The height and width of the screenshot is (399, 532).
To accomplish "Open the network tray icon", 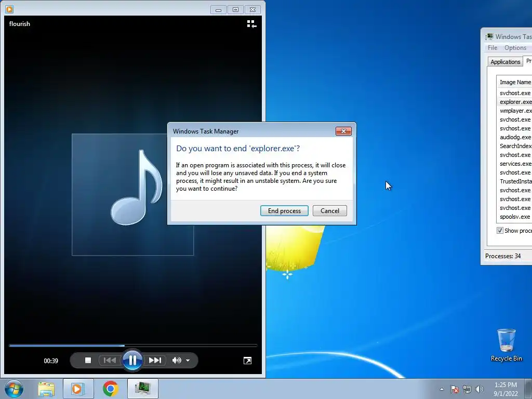I will click(467, 389).
